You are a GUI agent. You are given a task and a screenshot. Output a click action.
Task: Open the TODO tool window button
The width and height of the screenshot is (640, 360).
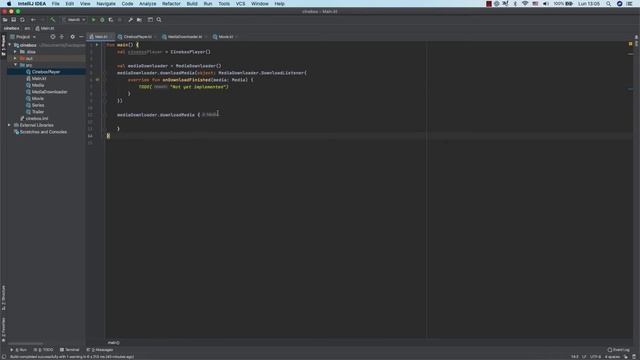pyautogui.click(x=44, y=350)
